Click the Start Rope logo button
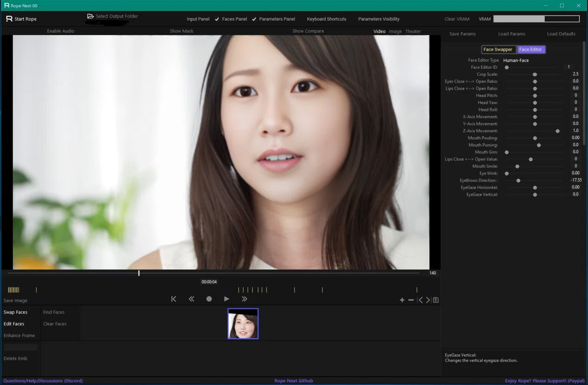This screenshot has width=588, height=385. coord(21,19)
